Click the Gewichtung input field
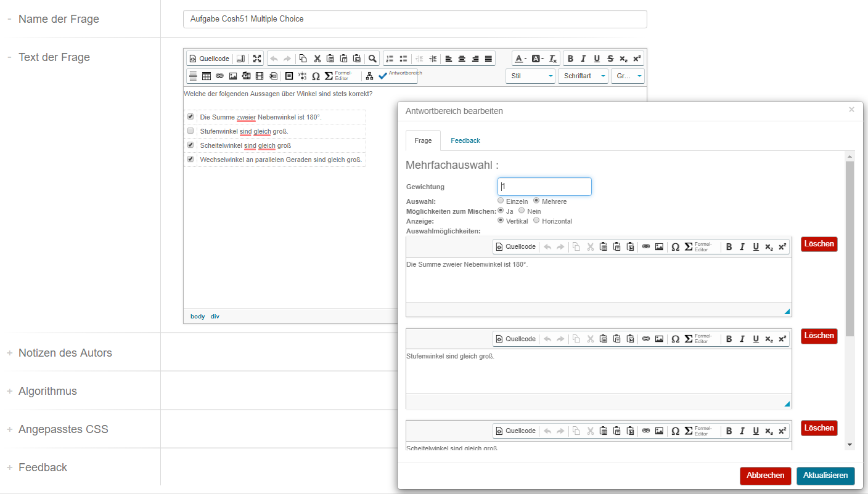868x494 pixels. click(x=544, y=187)
